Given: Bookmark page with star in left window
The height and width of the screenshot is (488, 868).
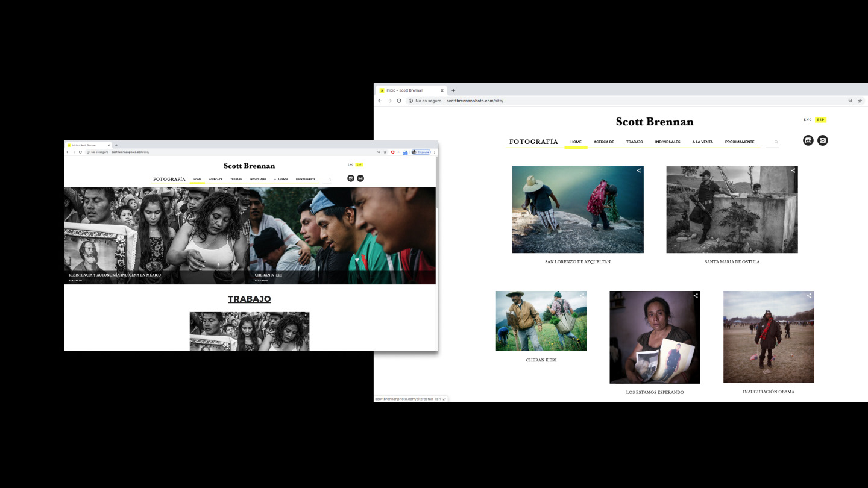Looking at the screenshot, I should point(385,152).
